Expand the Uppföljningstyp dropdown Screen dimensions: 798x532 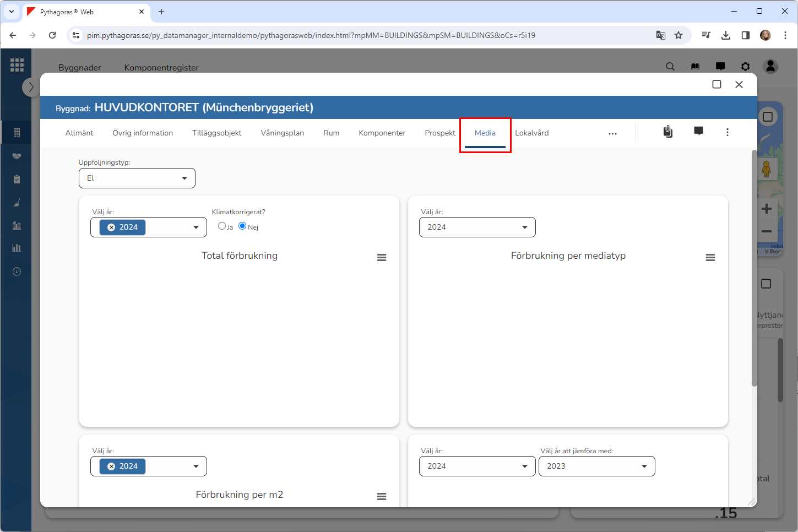click(x=137, y=178)
